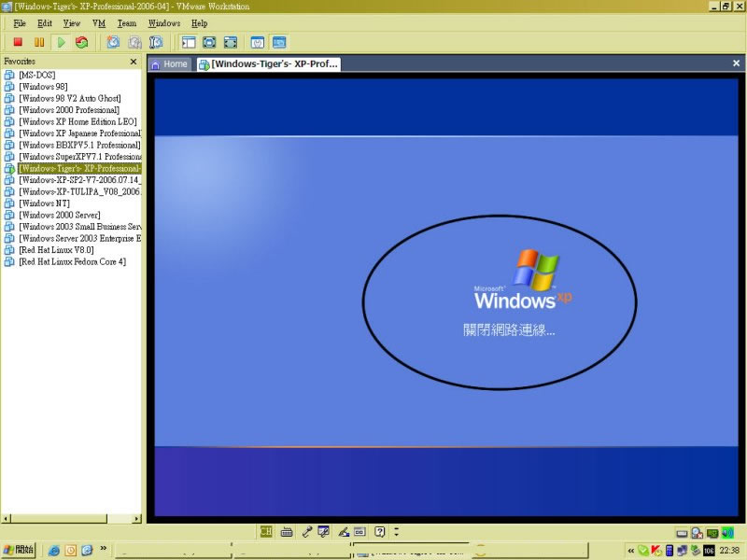Select [Windows XP Home Edition LEO] favorite
The height and width of the screenshot is (560, 747).
[78, 121]
